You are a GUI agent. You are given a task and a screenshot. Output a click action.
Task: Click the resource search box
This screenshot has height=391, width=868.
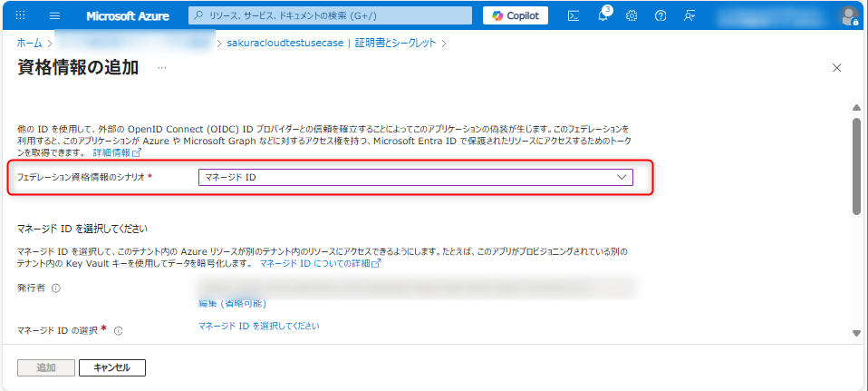pyautogui.click(x=331, y=15)
